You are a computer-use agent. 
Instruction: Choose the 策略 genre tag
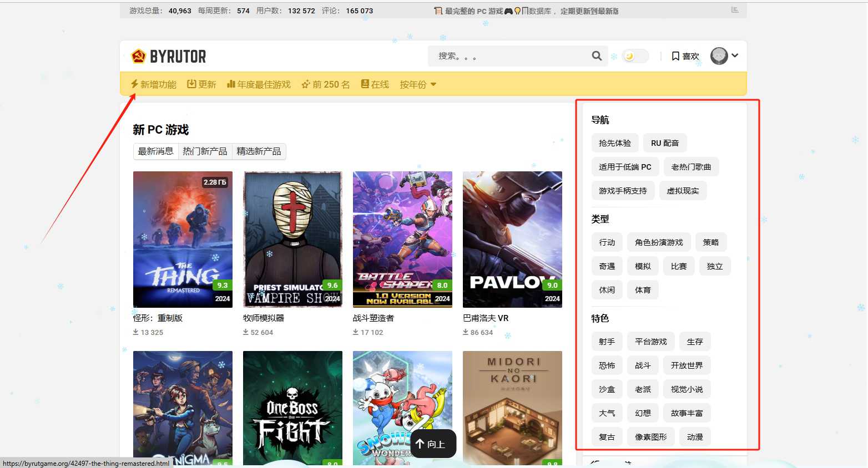coord(711,242)
